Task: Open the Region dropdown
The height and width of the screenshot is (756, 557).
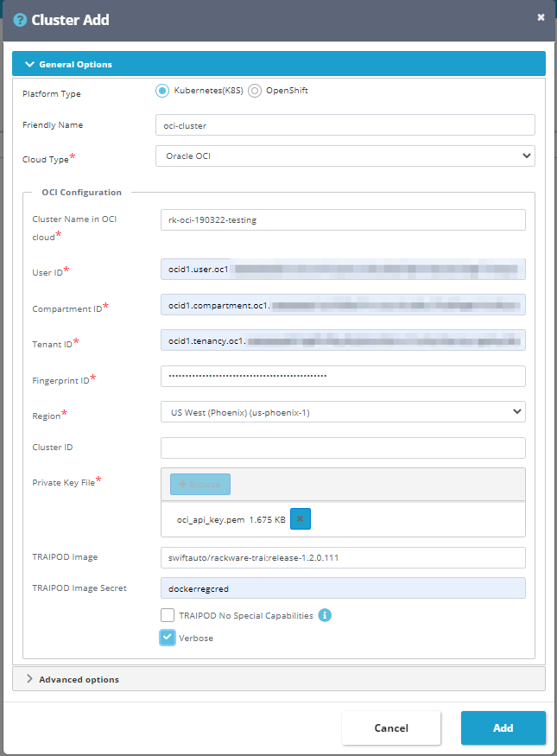Action: click(343, 412)
